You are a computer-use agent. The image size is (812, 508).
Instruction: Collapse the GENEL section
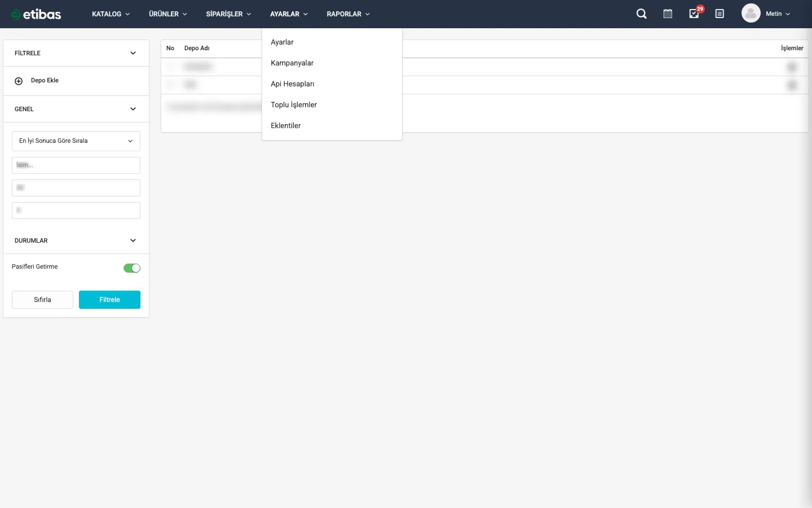pyautogui.click(x=133, y=109)
